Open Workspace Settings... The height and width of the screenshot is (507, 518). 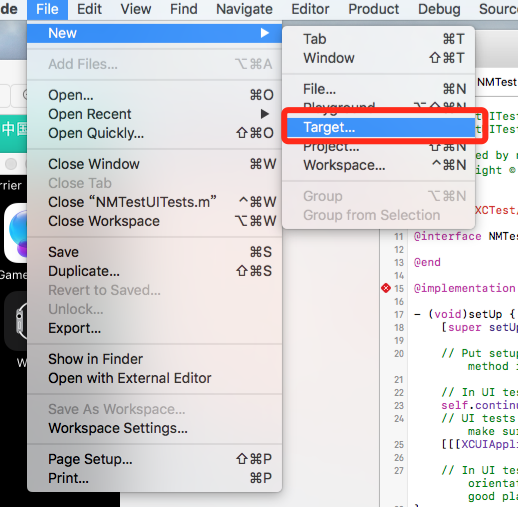click(154, 428)
